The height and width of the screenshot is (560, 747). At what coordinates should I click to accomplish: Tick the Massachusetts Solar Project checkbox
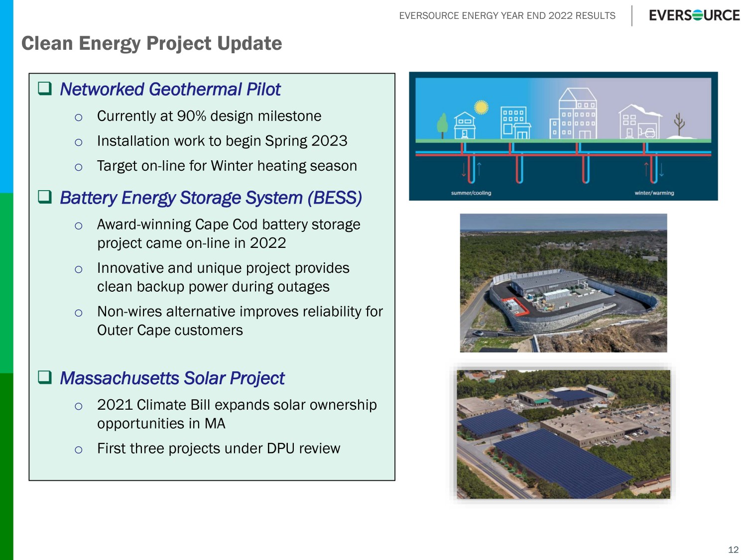(x=45, y=377)
